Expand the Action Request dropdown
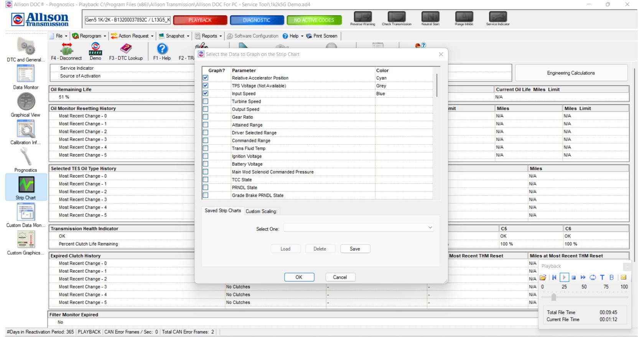Image resolution: width=644 pixels, height=337 pixels. click(x=132, y=36)
